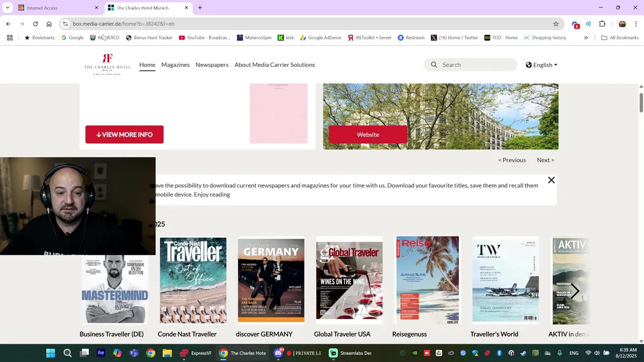Image resolution: width=644 pixels, height=362 pixels.
Task: Bookmark this page with the star icon
Action: 556,24
